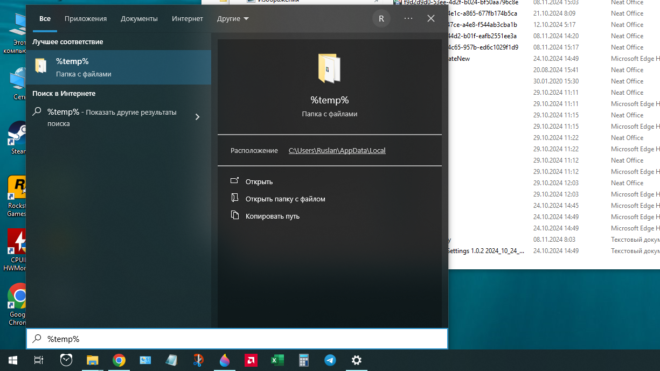Image resolution: width=660 pixels, height=371 pixels.
Task: Open the notepad-style taskbar icon
Action: click(171, 360)
